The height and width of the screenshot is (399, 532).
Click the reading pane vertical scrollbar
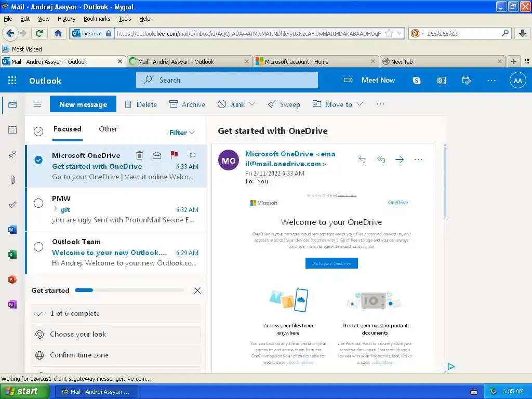tap(445, 182)
